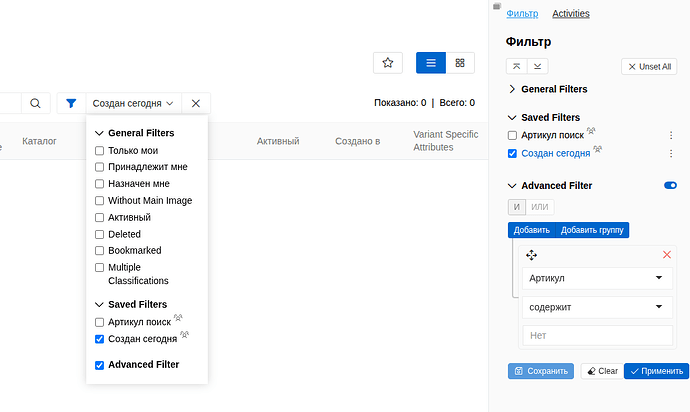Check Активный filter in dropdown
The image size is (690, 412).
pos(99,217)
